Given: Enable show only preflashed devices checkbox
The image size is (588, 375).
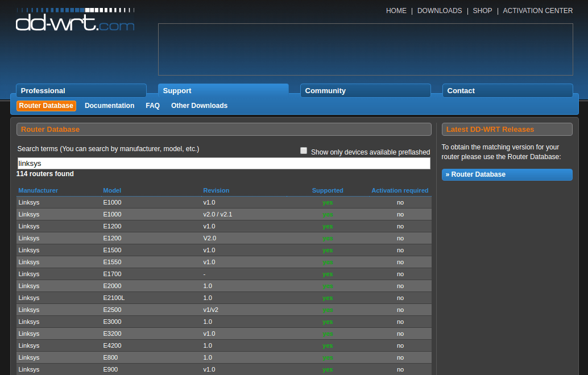Looking at the screenshot, I should pyautogui.click(x=304, y=151).
